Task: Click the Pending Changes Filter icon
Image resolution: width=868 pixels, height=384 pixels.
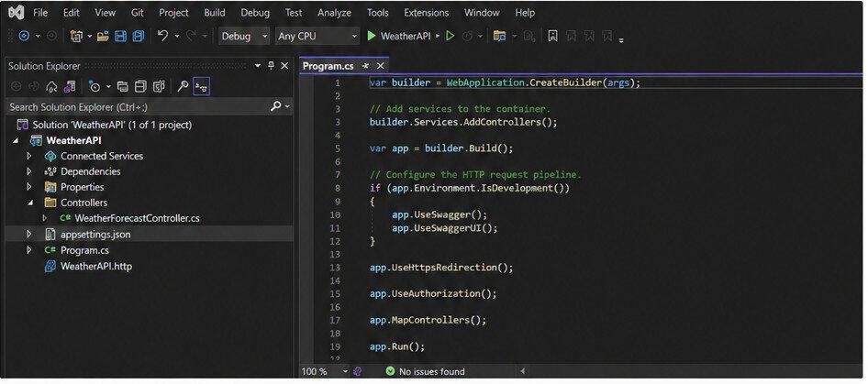Action: pos(95,87)
